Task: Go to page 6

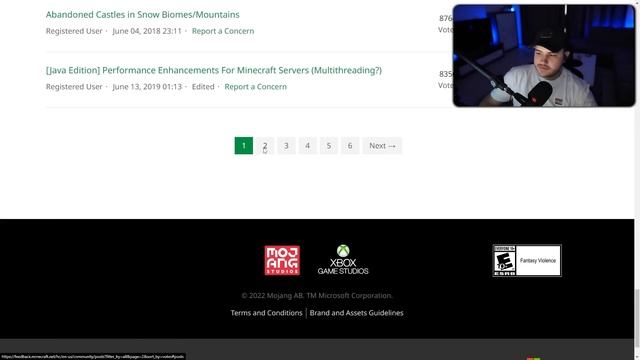Action: point(350,146)
